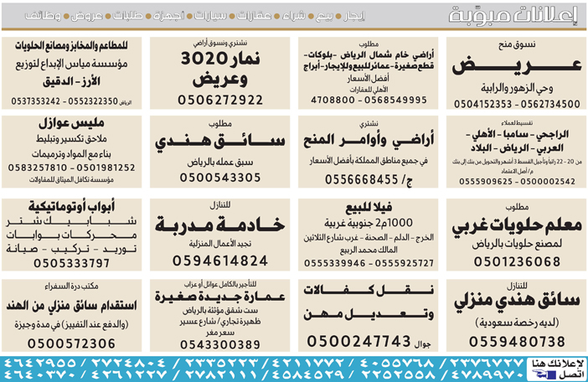Click phone number 0594614824
This screenshot has height=382, width=588.
(x=220, y=261)
